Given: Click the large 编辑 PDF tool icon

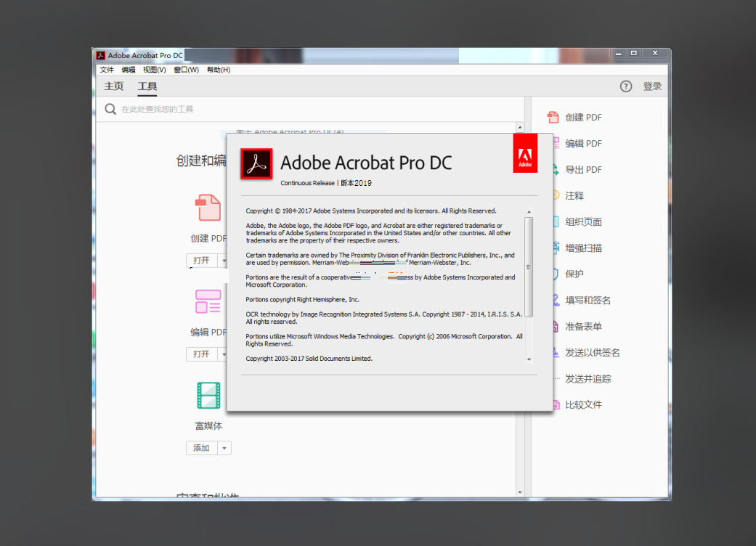Looking at the screenshot, I should [x=208, y=301].
